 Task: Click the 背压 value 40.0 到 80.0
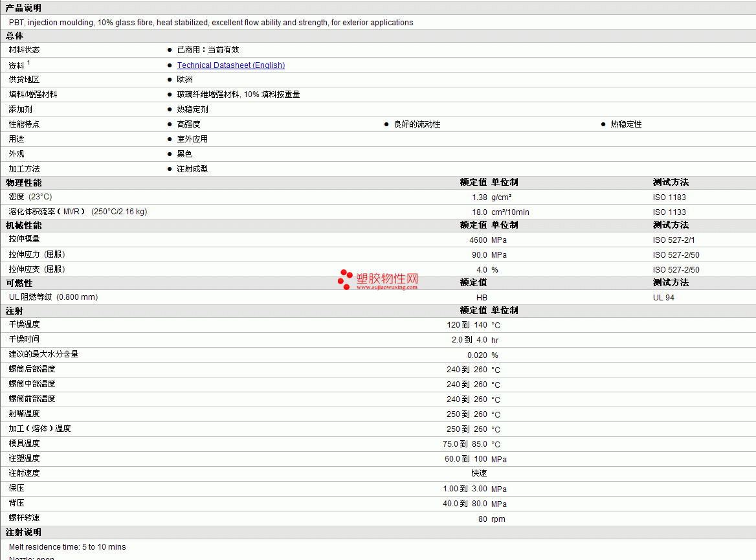coord(465,504)
